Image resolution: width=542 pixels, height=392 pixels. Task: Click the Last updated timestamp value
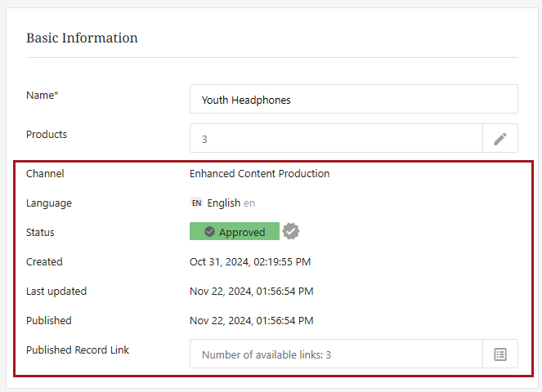[251, 292]
